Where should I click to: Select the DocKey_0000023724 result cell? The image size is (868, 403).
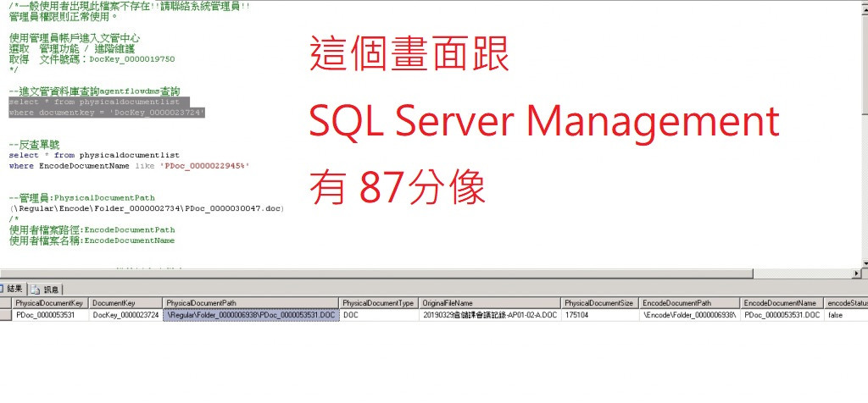125,315
